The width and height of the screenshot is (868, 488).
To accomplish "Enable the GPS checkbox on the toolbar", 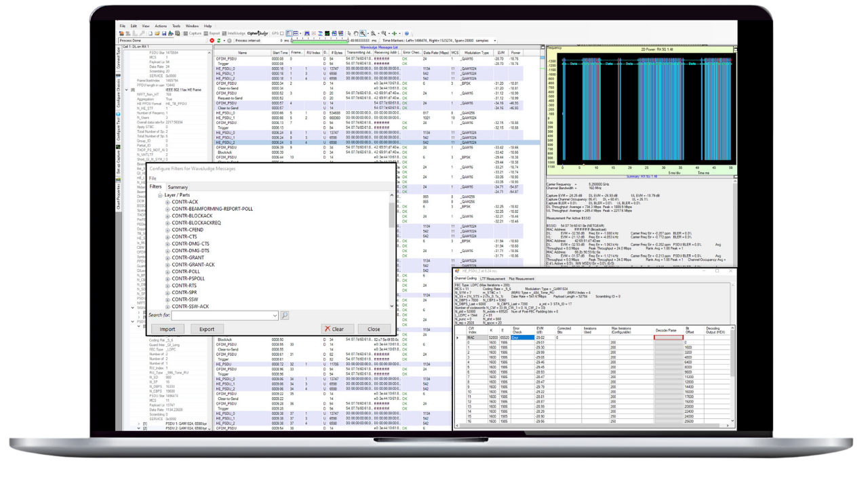I will pyautogui.click(x=281, y=33).
